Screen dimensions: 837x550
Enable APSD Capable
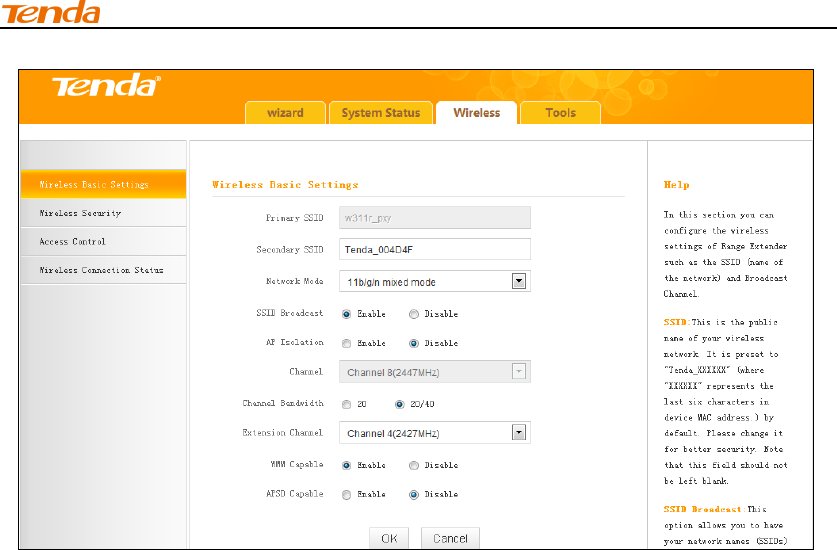click(x=346, y=494)
